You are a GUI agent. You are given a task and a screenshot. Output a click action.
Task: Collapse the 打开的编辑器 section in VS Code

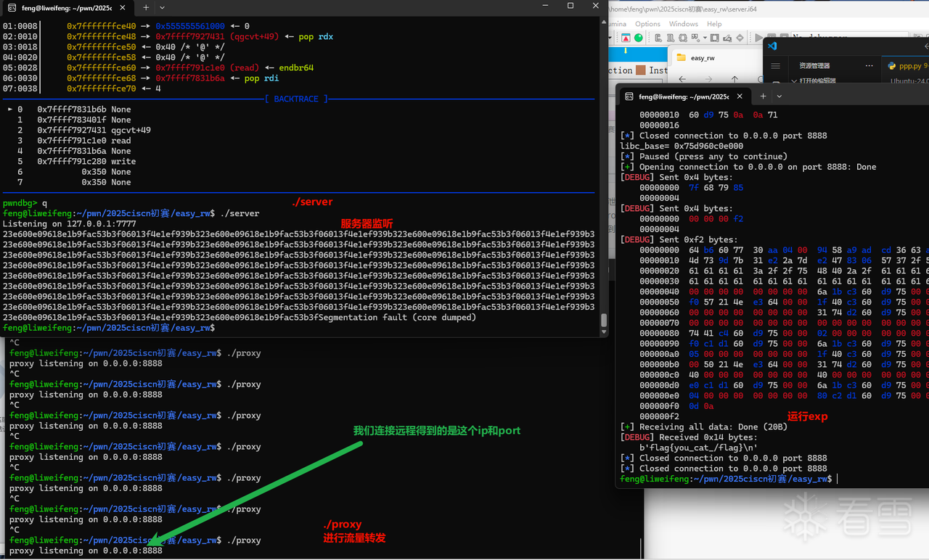tap(795, 81)
